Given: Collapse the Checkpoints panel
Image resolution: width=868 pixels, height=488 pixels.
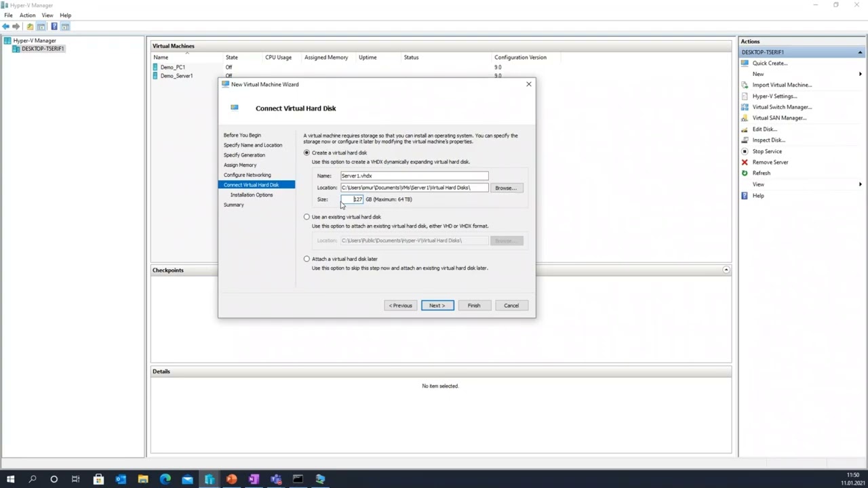Looking at the screenshot, I should point(726,270).
